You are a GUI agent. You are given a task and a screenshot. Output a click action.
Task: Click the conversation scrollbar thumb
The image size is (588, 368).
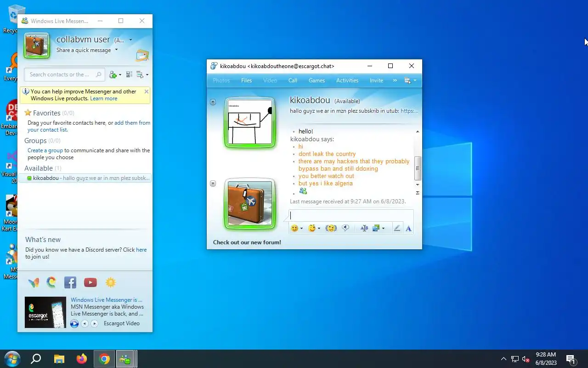pyautogui.click(x=417, y=168)
